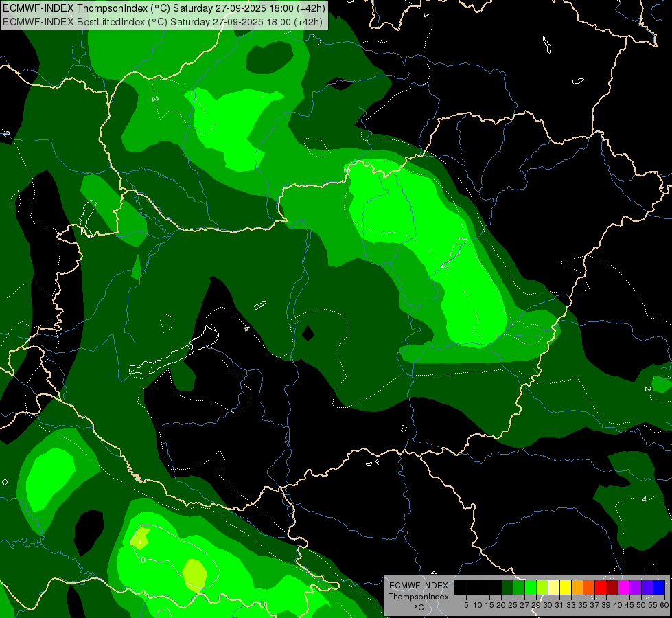
Task: Click the legend label ECMWF-INDEX
Action: coord(419,586)
